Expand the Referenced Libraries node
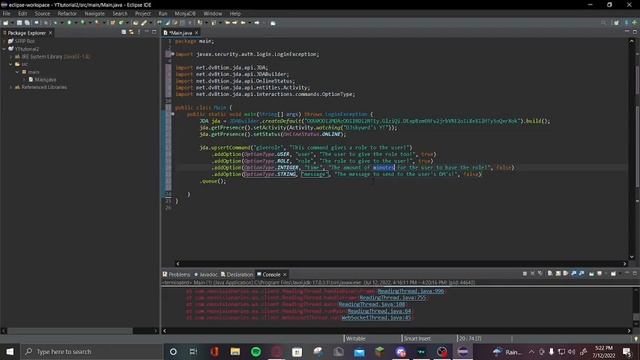This screenshot has width=640, height=360. pos(11,87)
